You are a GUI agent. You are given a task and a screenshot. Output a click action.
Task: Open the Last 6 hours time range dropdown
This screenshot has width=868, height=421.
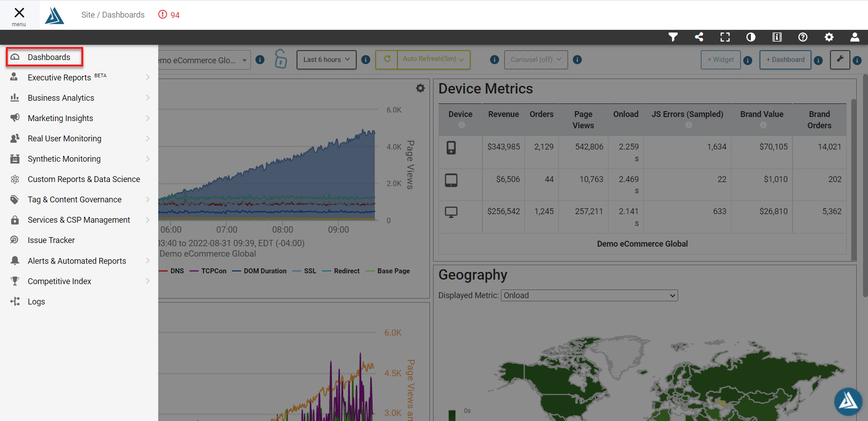tap(326, 60)
